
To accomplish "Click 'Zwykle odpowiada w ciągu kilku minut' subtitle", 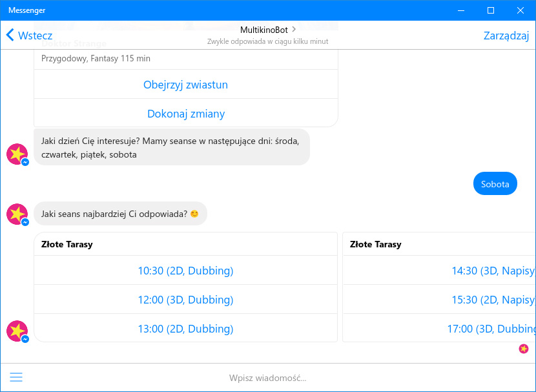I will [267, 41].
